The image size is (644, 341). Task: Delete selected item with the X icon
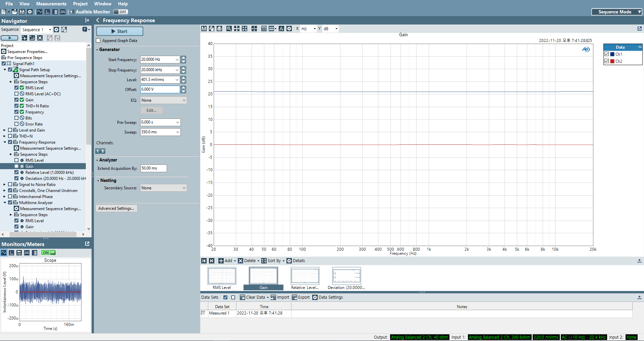pos(40,38)
